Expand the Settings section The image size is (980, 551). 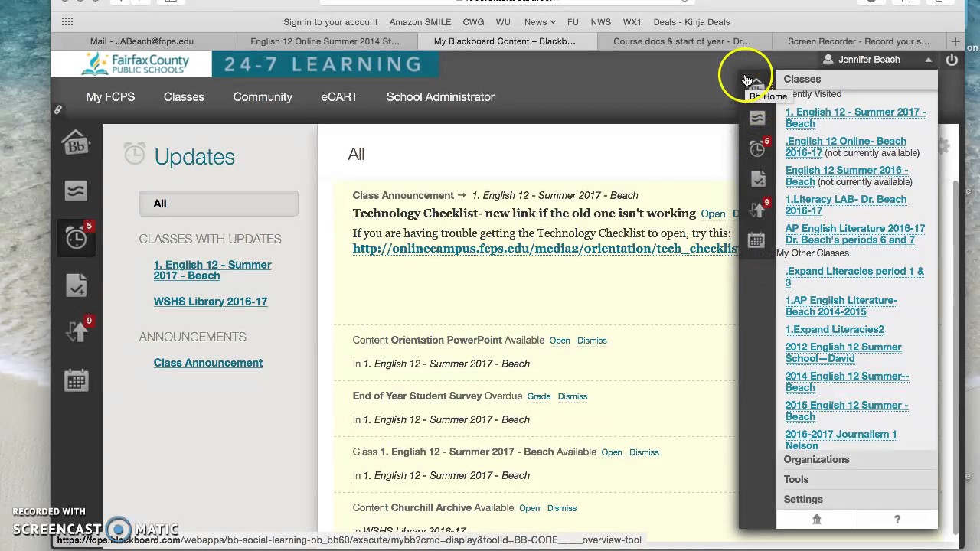pyautogui.click(x=857, y=499)
